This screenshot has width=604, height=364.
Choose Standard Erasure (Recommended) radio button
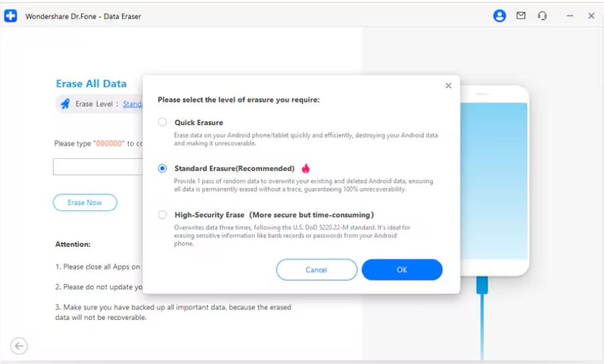pos(162,168)
